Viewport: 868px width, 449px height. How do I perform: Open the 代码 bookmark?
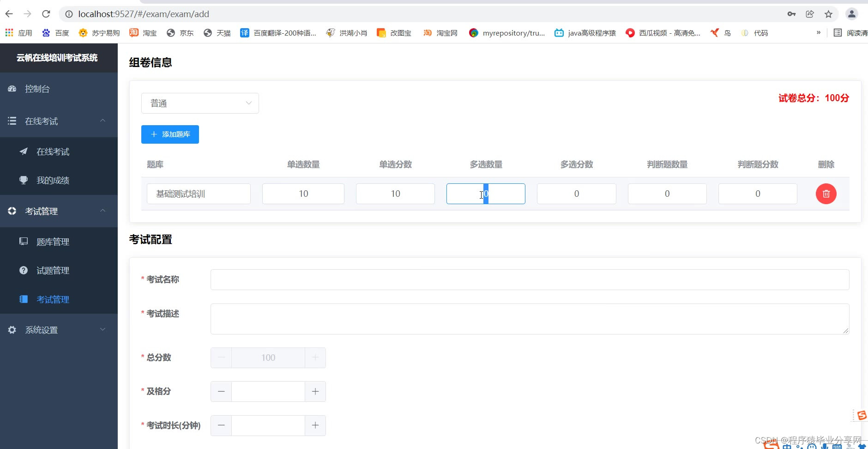coord(754,33)
